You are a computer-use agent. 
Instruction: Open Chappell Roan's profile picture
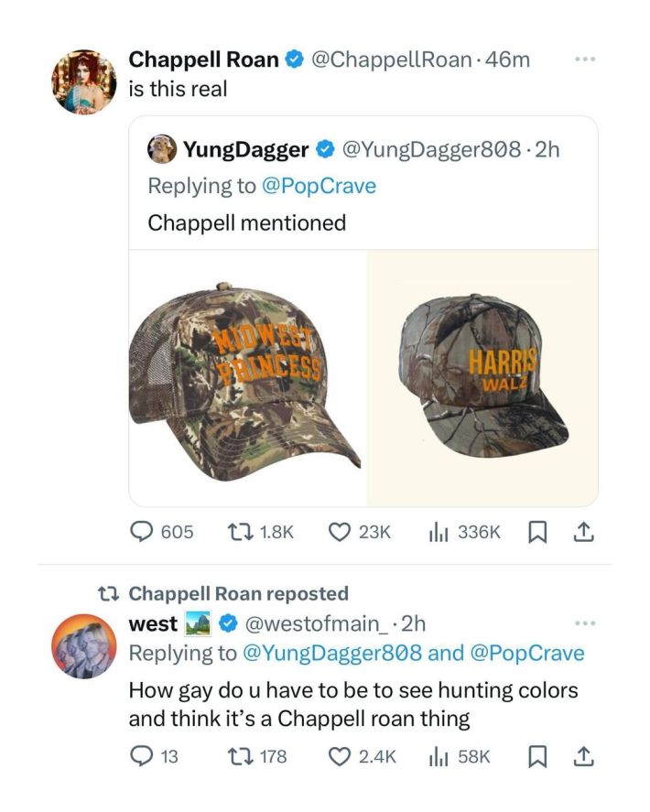click(x=84, y=81)
